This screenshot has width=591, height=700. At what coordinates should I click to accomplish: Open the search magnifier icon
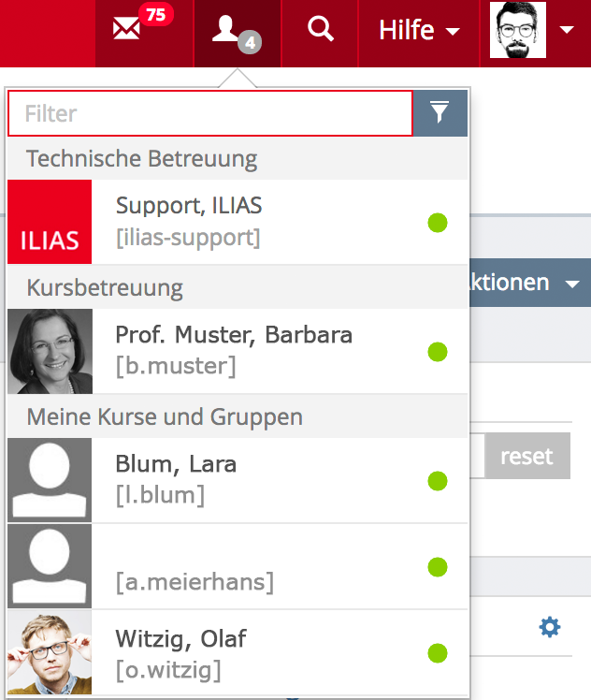pos(320,29)
